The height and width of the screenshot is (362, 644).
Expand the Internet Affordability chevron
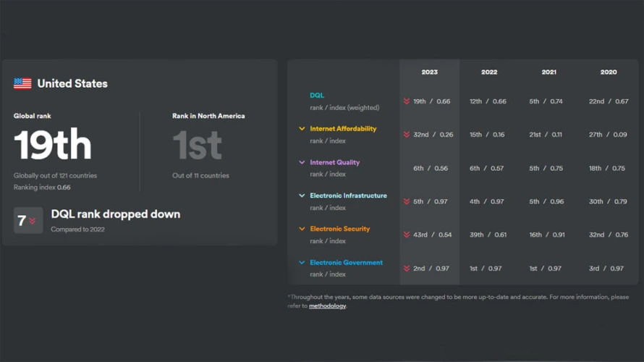302,129
